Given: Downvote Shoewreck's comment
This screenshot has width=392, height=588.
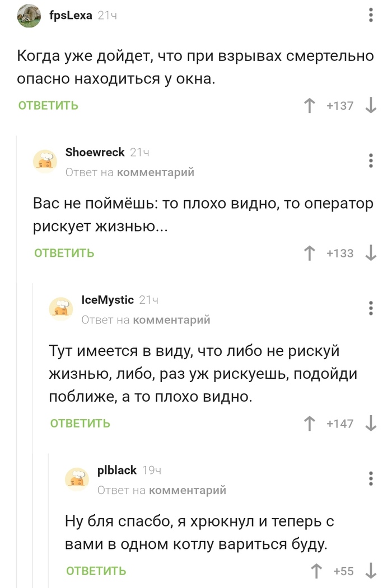Looking at the screenshot, I should coord(371,253).
